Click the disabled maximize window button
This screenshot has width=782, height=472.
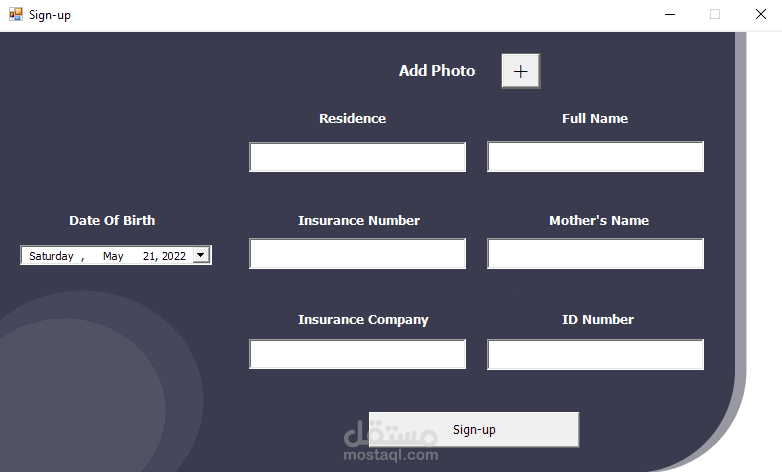click(x=715, y=14)
